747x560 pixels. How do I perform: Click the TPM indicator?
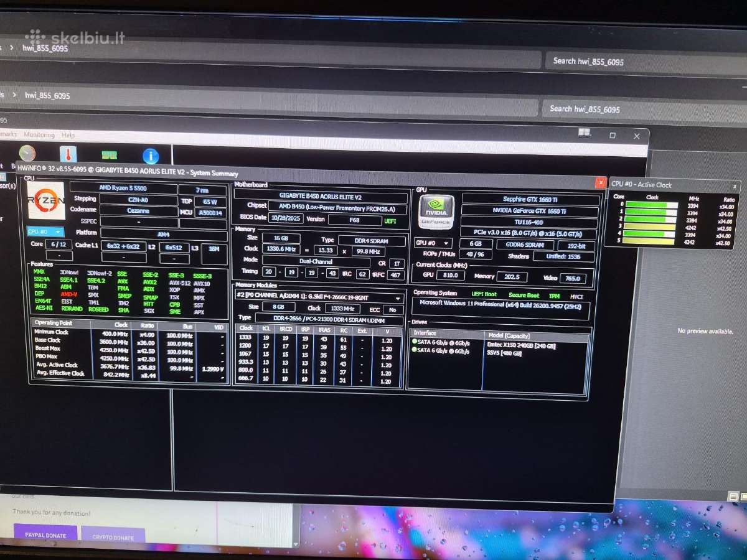(553, 296)
